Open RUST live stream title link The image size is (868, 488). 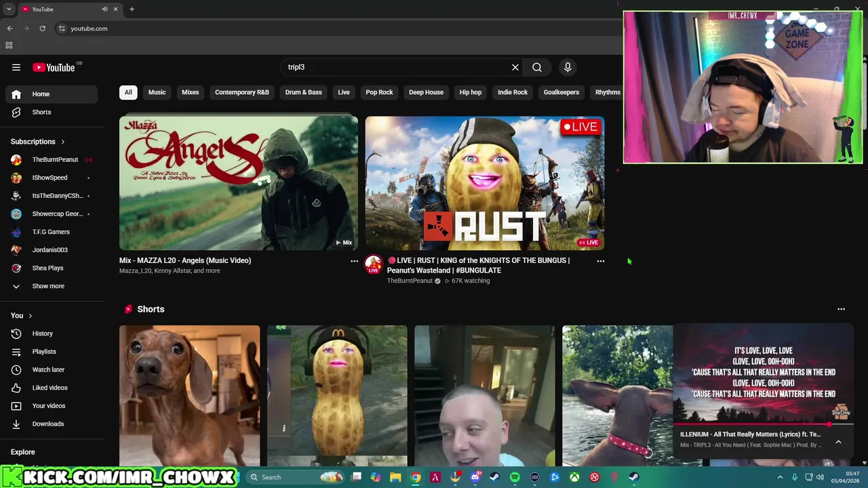tap(478, 265)
